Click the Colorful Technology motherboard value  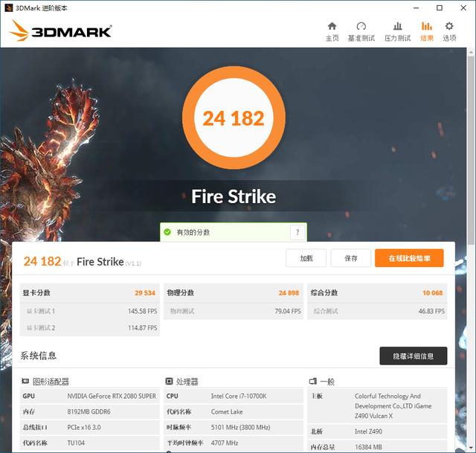[393, 406]
